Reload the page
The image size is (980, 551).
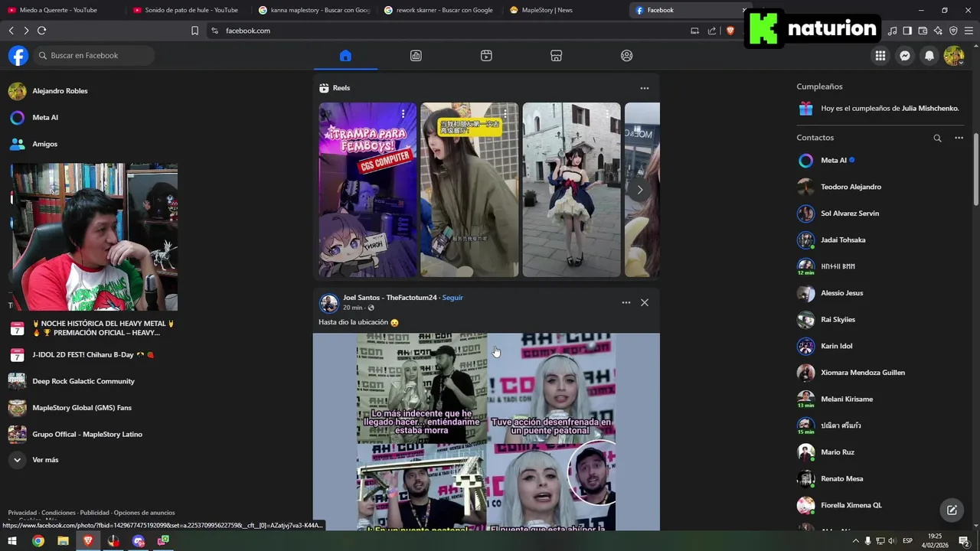pos(41,31)
